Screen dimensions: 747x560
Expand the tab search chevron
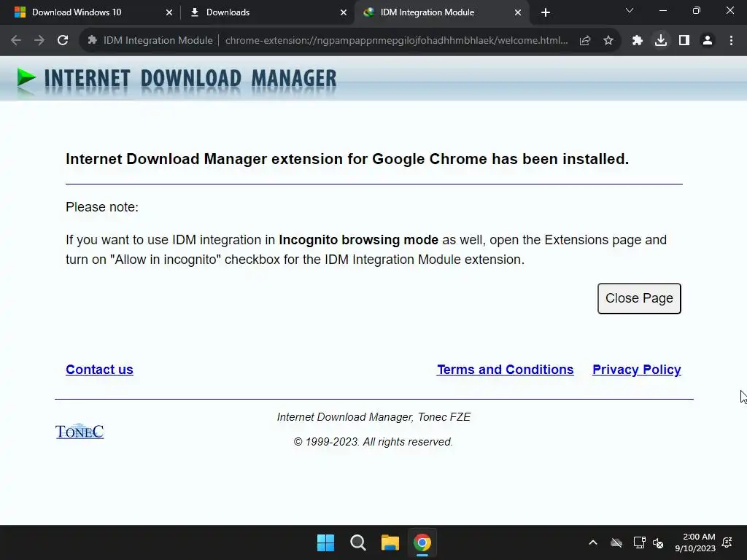pyautogui.click(x=630, y=10)
